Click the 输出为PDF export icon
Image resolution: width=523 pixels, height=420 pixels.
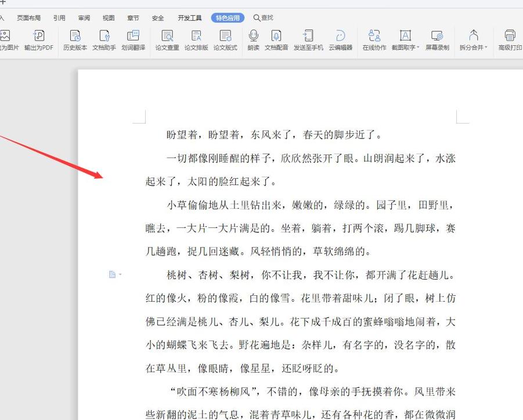coord(38,41)
